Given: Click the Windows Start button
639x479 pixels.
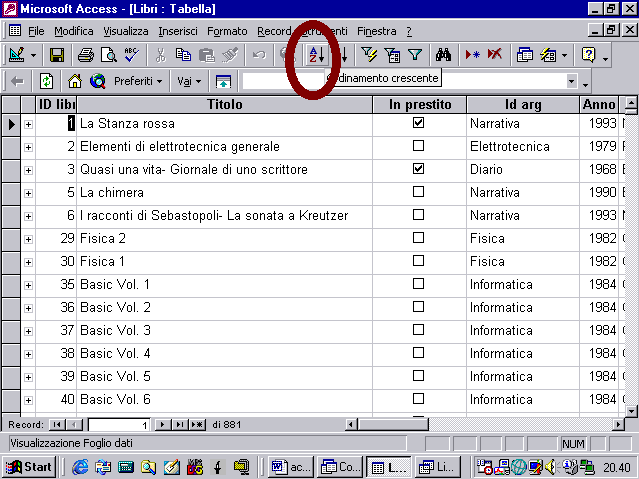Looking at the screenshot, I should (x=29, y=467).
